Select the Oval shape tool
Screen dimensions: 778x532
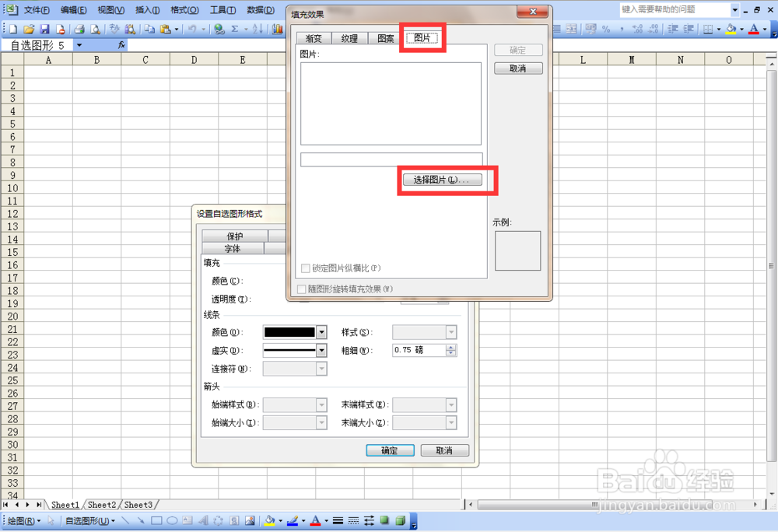170,520
